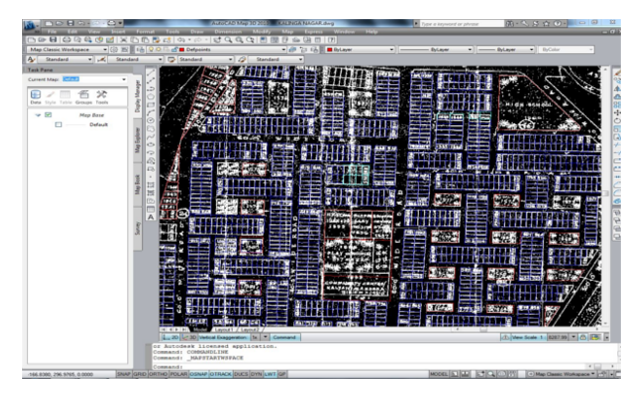The height and width of the screenshot is (400, 640).
Task: Open the ByLayer color control dropdown
Action: (x=360, y=49)
